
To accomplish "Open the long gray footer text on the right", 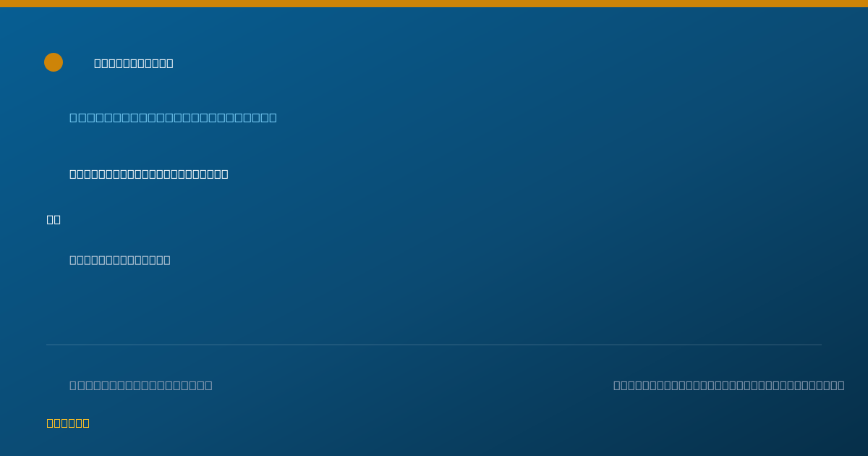I will pyautogui.click(x=729, y=385).
